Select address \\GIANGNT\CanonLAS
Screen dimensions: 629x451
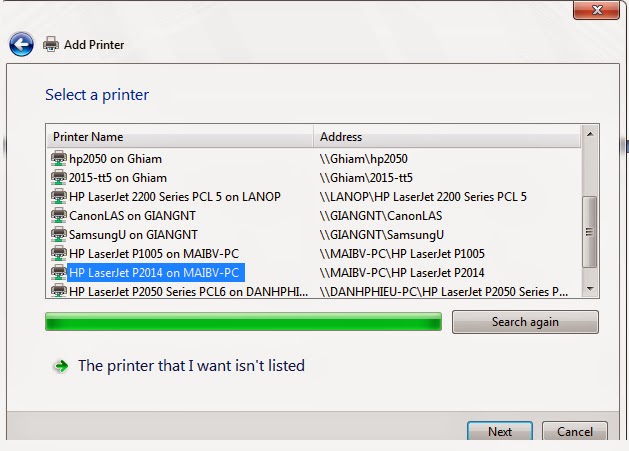coord(381,215)
